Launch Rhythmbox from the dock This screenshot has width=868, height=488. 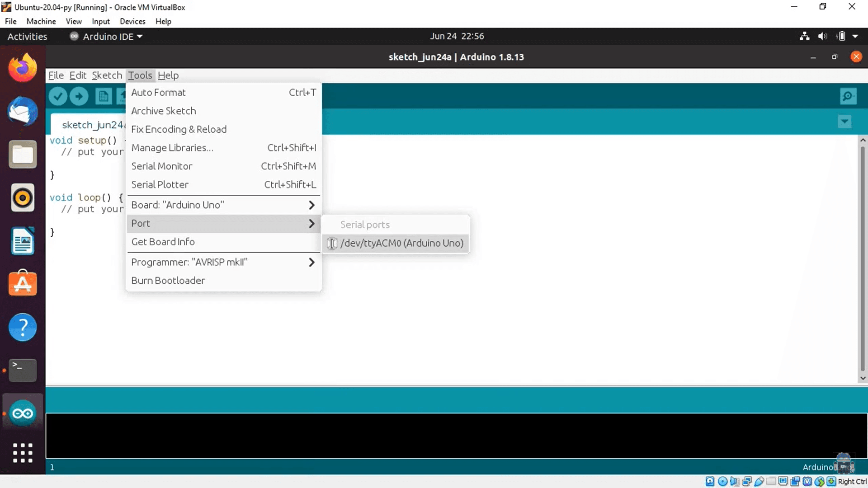point(23,197)
